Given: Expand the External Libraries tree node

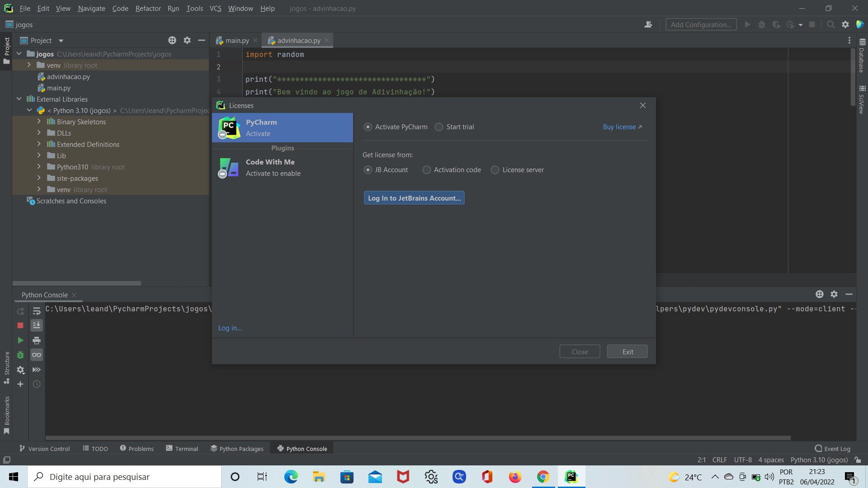Looking at the screenshot, I should point(20,99).
